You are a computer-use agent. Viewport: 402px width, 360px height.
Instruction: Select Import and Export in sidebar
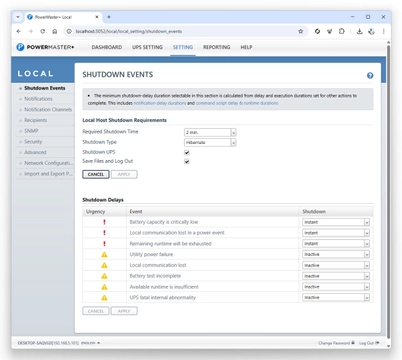48,174
